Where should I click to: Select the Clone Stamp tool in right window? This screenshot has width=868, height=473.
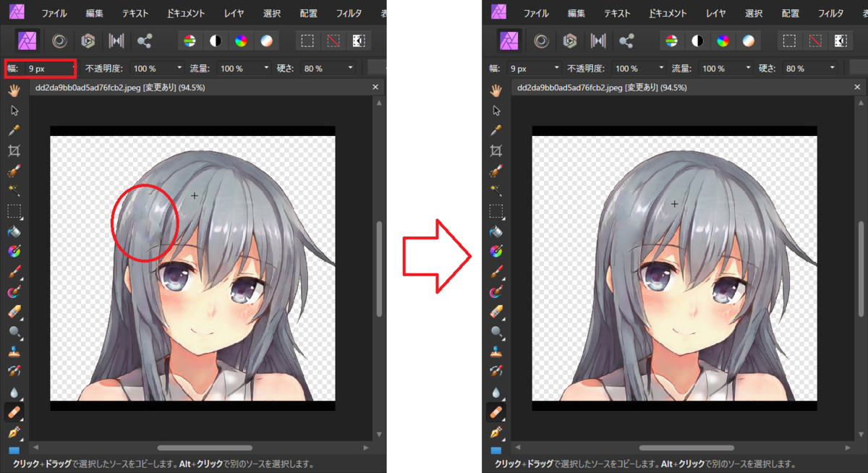[x=496, y=352]
